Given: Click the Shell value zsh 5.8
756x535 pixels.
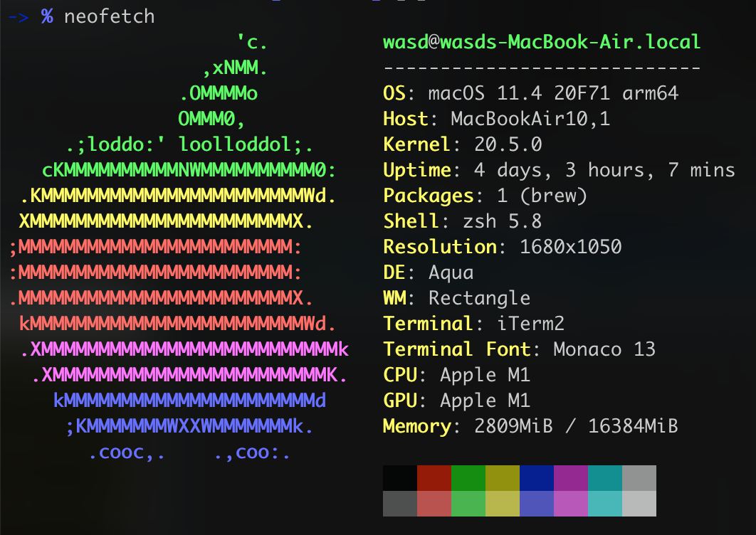Looking at the screenshot, I should point(502,221).
